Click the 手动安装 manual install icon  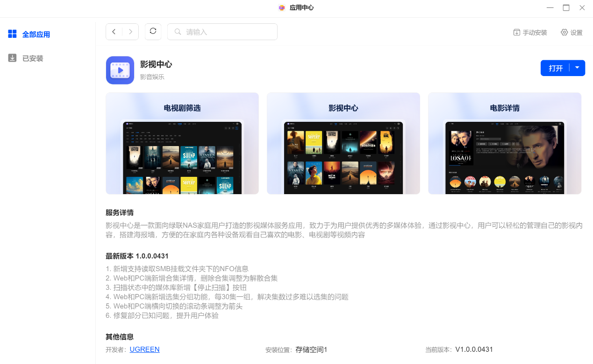point(517,32)
